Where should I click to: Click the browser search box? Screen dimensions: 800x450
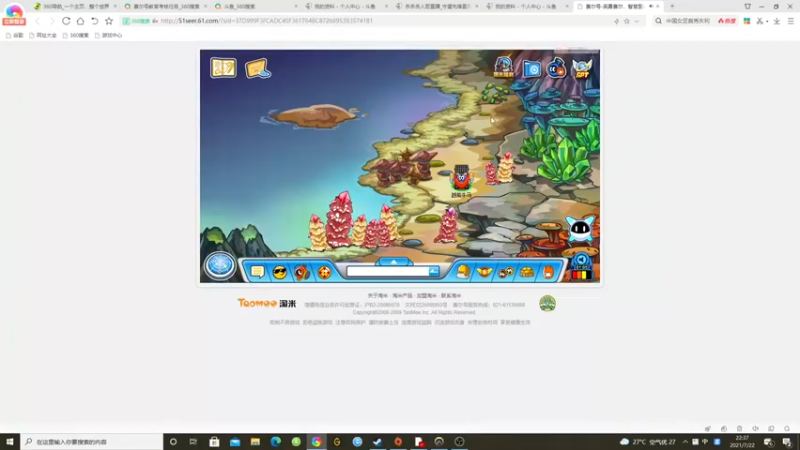(x=687, y=21)
